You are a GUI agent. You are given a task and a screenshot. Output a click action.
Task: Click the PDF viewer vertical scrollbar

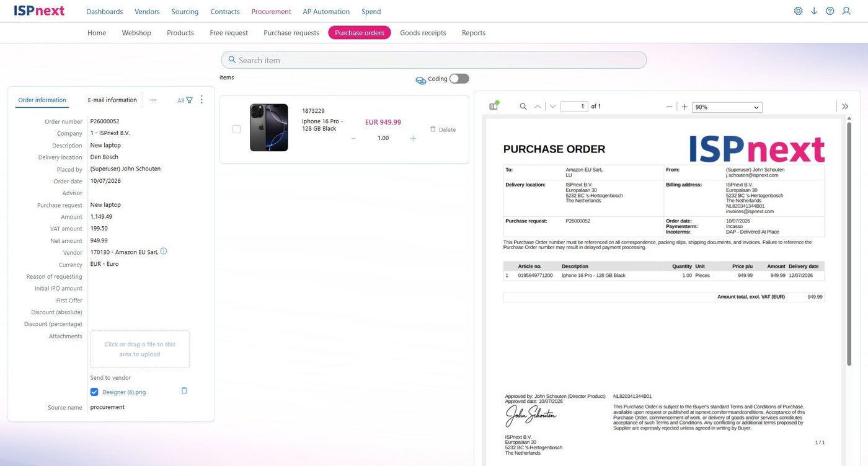[x=849, y=243]
